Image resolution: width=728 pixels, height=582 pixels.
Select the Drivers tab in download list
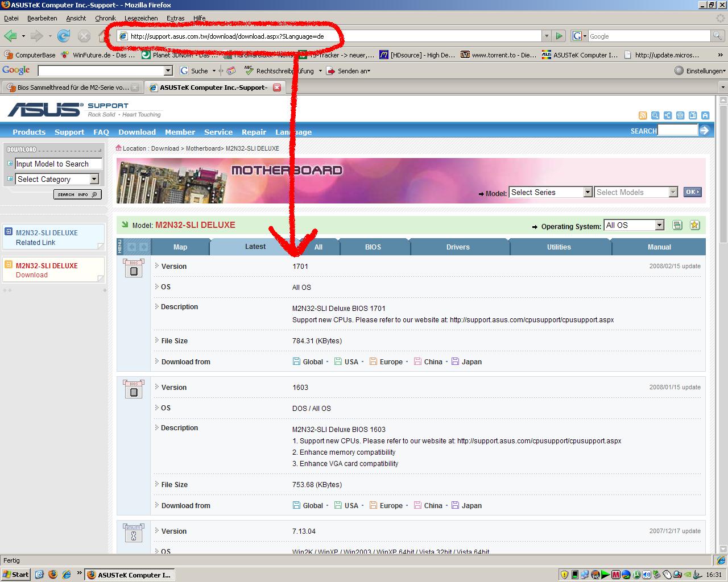(x=458, y=247)
